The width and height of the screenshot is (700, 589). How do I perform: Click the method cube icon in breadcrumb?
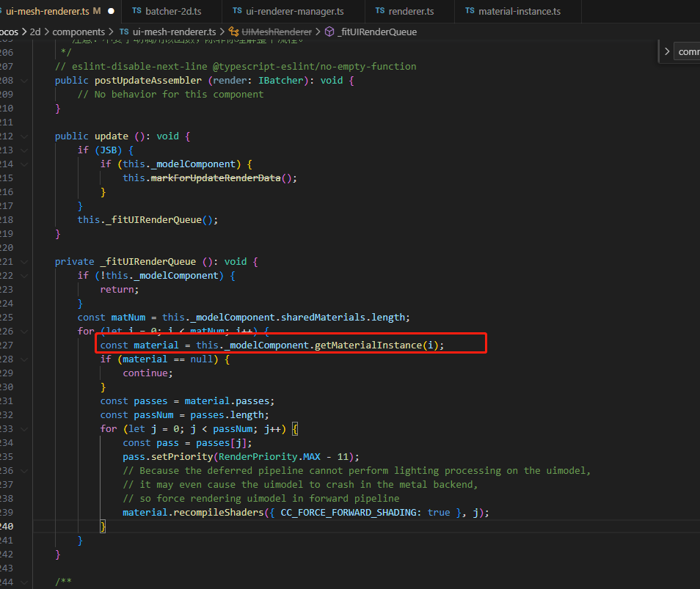click(329, 32)
